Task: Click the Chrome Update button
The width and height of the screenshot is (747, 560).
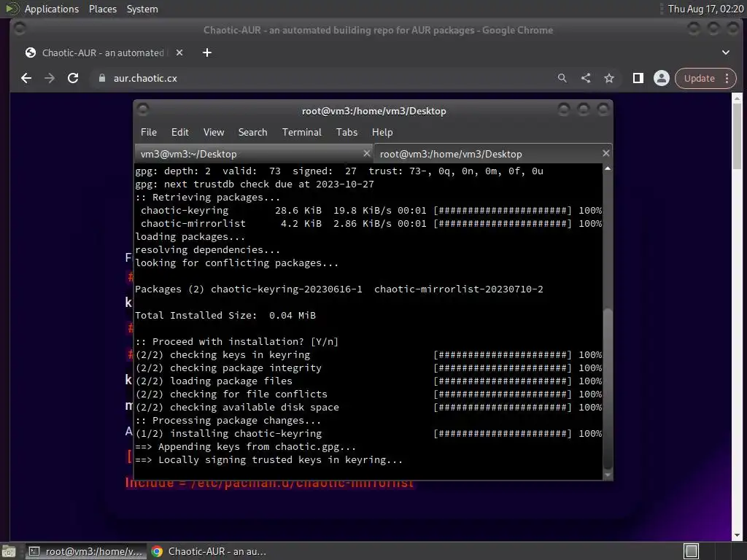Action: [700, 78]
